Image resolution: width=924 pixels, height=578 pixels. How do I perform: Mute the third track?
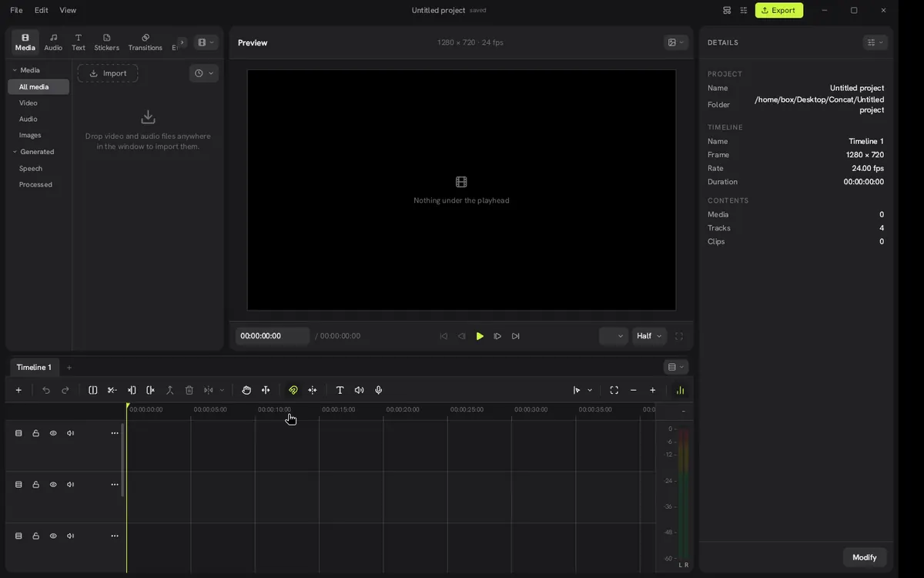(x=71, y=536)
